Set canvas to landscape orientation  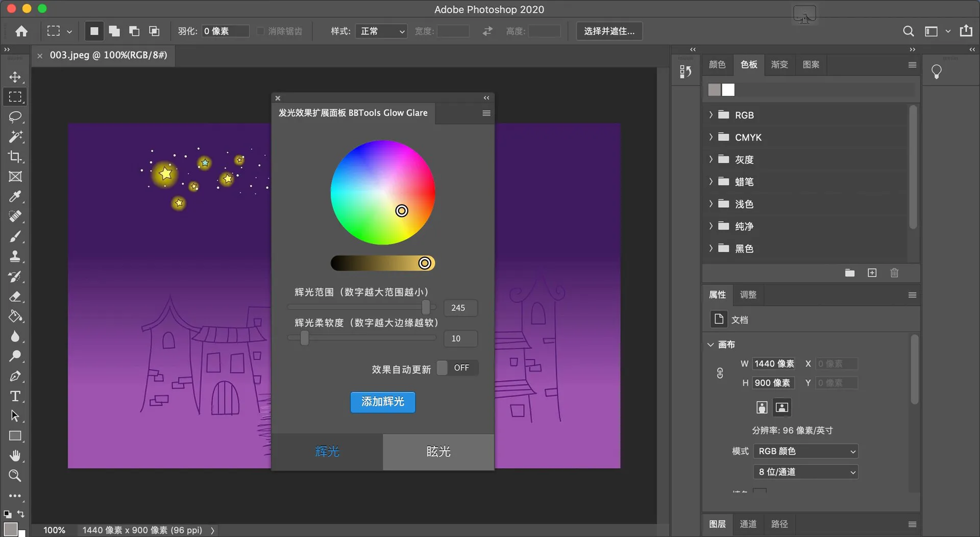(x=782, y=407)
